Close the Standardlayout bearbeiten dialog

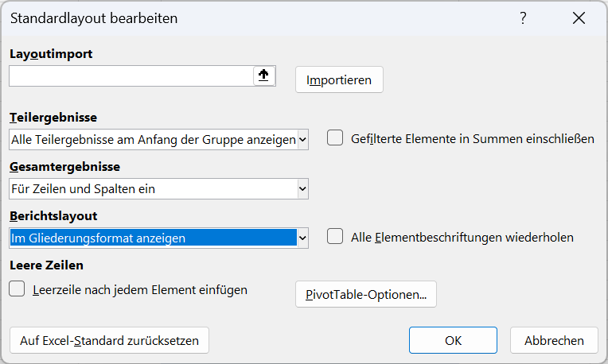(579, 18)
